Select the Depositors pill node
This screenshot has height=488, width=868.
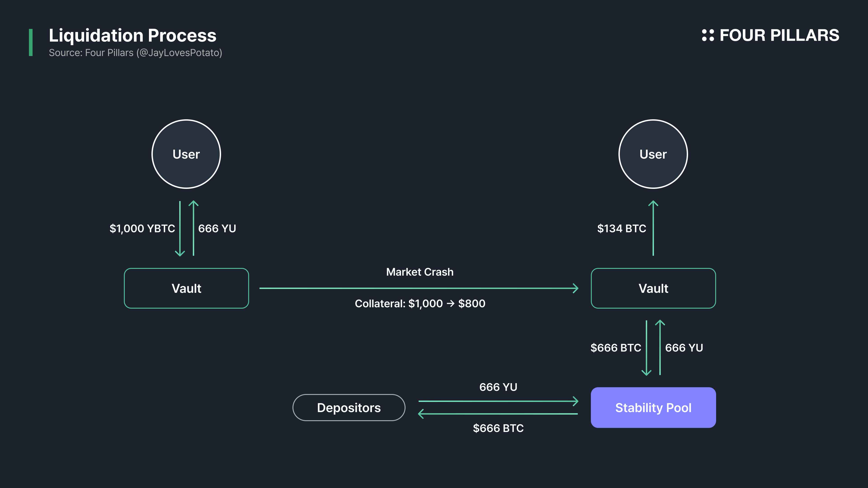click(349, 408)
